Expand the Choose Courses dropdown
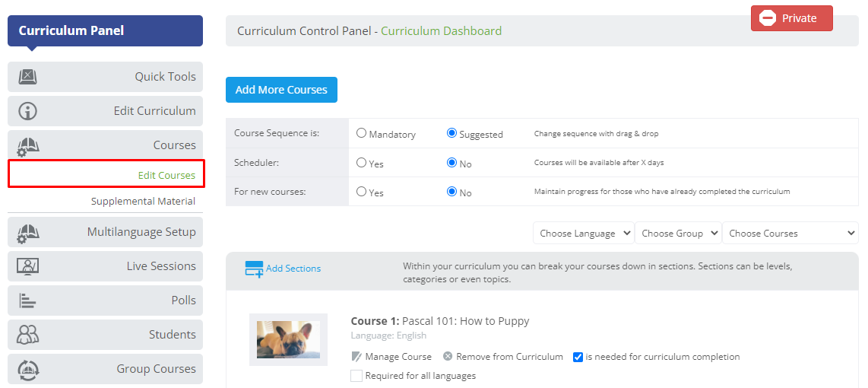 [x=790, y=234]
